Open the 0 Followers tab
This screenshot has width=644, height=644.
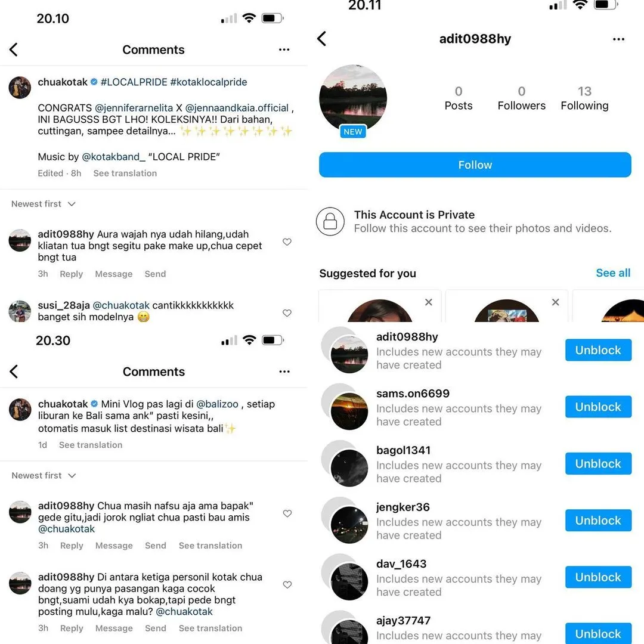(521, 98)
